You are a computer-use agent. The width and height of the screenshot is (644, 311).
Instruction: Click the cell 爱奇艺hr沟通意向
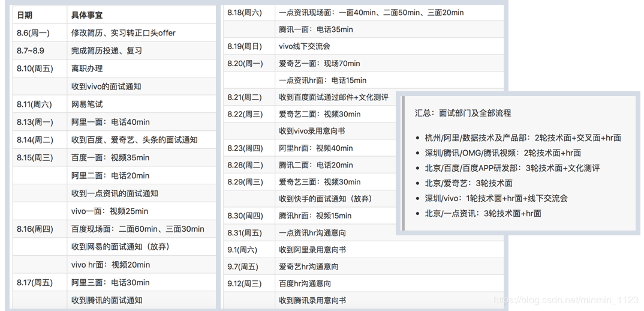pyautogui.click(x=389, y=267)
